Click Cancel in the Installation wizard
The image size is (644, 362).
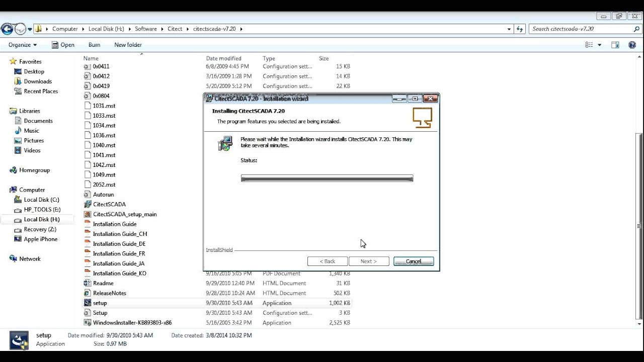point(414,261)
